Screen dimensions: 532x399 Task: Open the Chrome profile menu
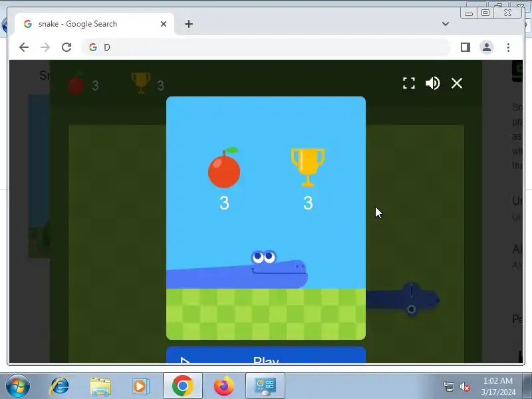pos(487,47)
